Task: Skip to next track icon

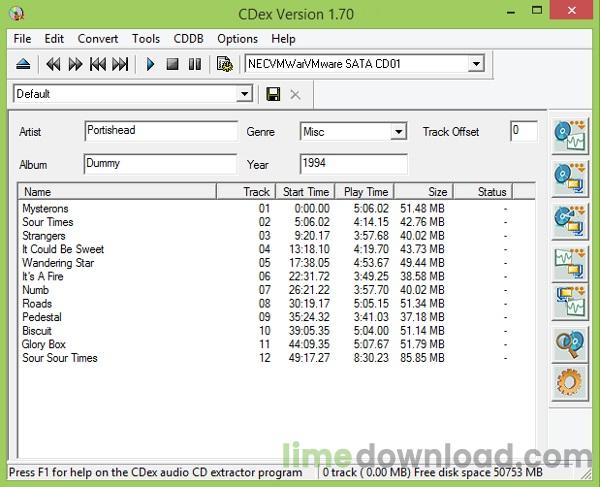Action: tap(120, 64)
